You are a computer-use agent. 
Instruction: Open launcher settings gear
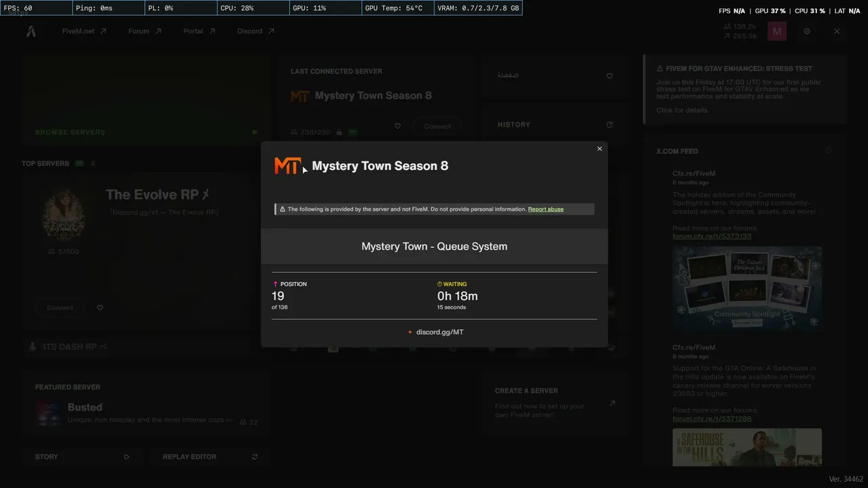click(807, 31)
